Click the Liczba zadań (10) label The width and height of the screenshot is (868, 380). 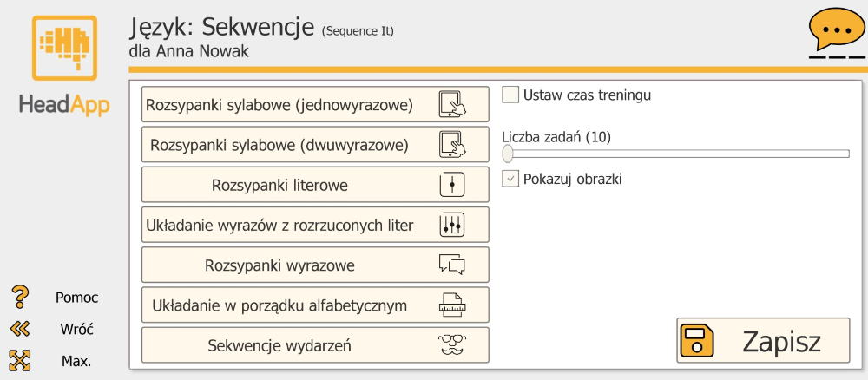click(x=556, y=136)
